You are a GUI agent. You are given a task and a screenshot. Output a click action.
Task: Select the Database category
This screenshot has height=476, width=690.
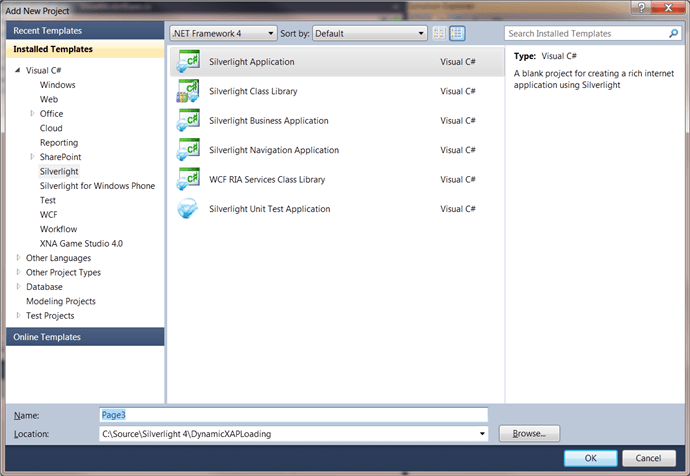(x=44, y=287)
